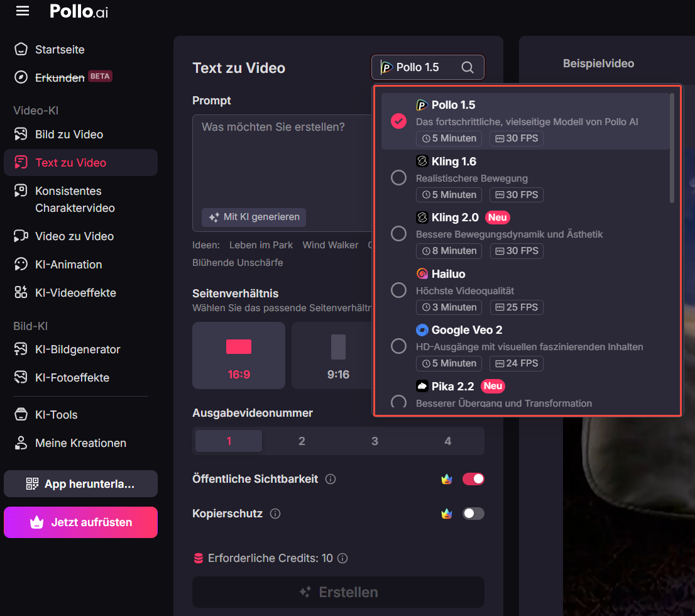Image resolution: width=695 pixels, height=616 pixels.
Task: Open the hamburger menu icon
Action: (23, 11)
